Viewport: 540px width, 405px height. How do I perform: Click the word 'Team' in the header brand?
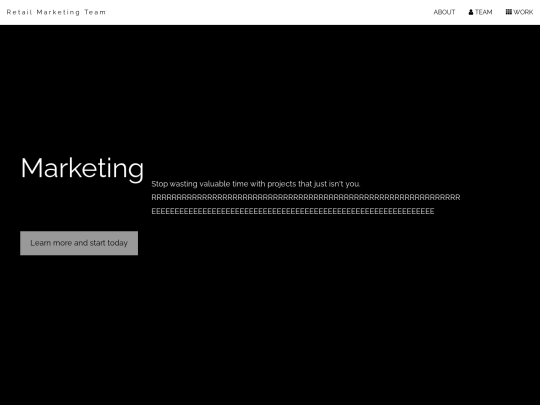pyautogui.click(x=95, y=12)
